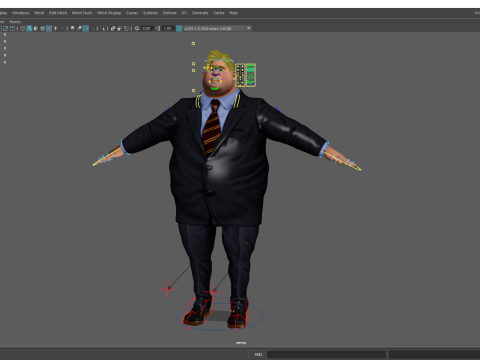Click the Exposure reset icon

pyautogui.click(x=137, y=28)
